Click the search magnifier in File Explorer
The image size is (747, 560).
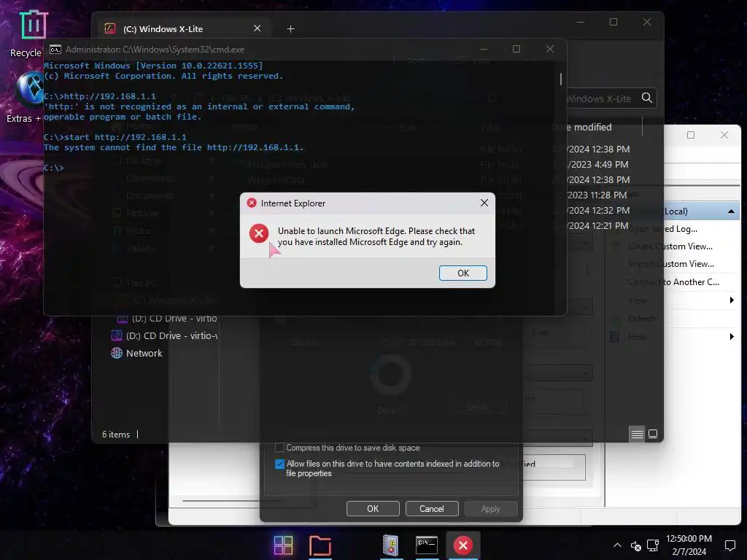click(x=646, y=98)
